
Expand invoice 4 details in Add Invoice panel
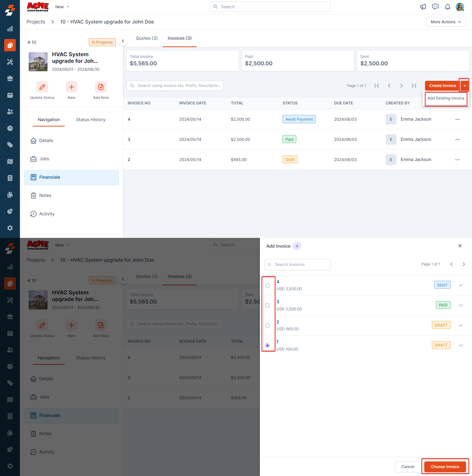tap(461, 285)
